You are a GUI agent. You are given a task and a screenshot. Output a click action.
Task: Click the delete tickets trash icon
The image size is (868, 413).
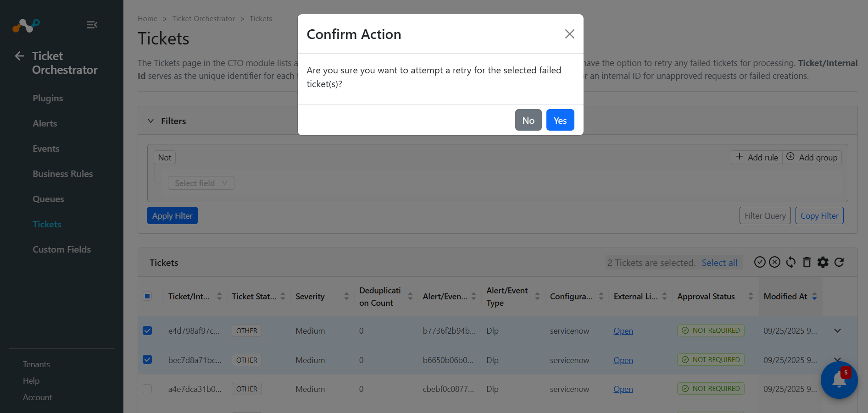click(x=807, y=262)
